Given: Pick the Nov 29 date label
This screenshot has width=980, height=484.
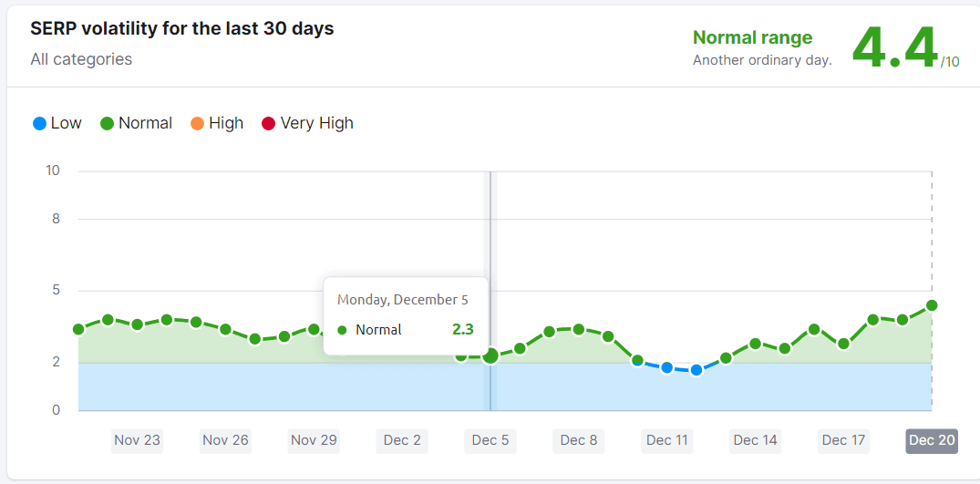Looking at the screenshot, I should pos(314,440).
